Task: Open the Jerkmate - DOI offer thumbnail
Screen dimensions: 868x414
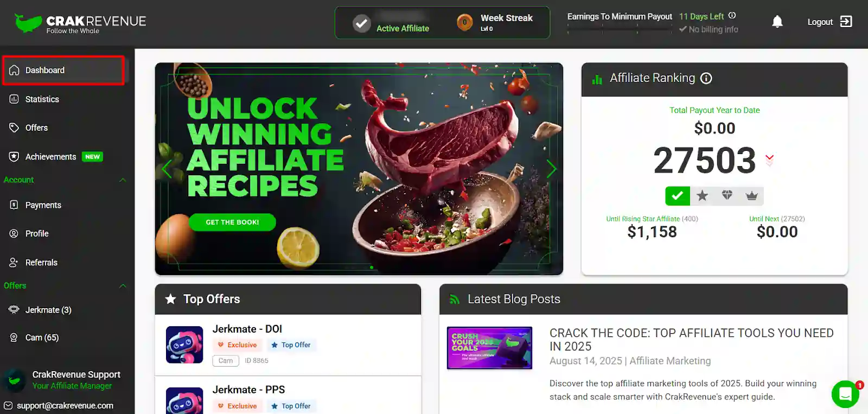Action: [184, 345]
